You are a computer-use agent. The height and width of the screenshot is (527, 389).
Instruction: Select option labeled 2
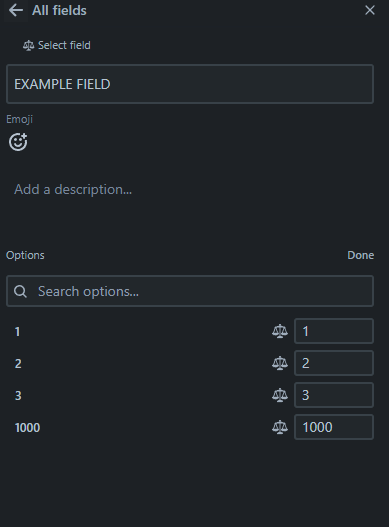[18, 364]
